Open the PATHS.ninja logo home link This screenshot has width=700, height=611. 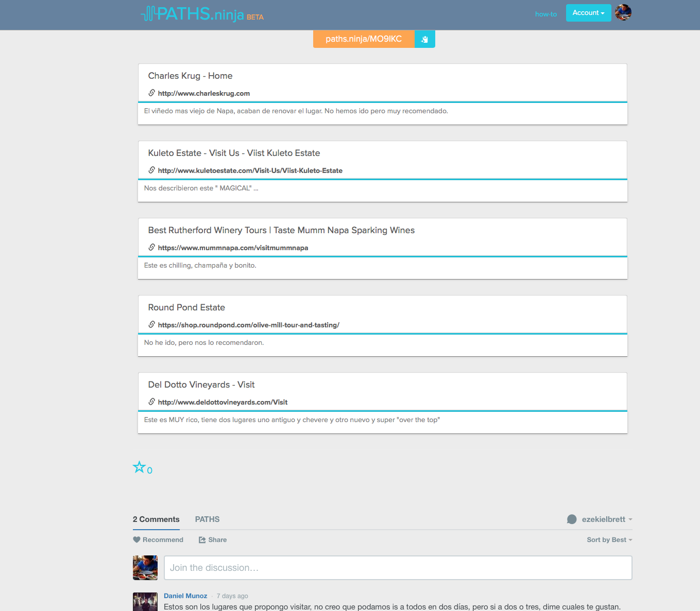[202, 13]
